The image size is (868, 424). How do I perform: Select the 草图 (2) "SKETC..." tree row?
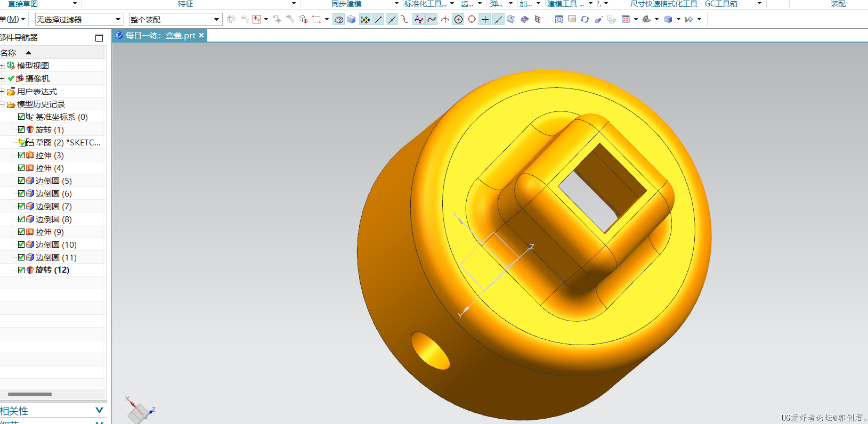click(52, 142)
